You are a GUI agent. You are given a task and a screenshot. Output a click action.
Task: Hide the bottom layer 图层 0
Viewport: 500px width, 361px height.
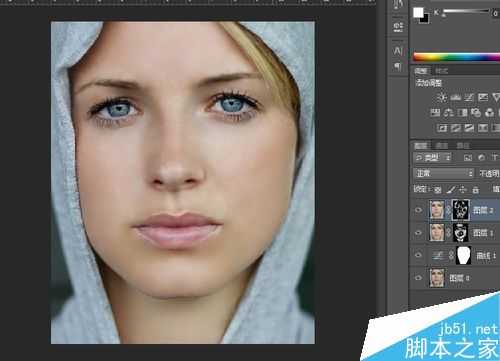tap(419, 278)
